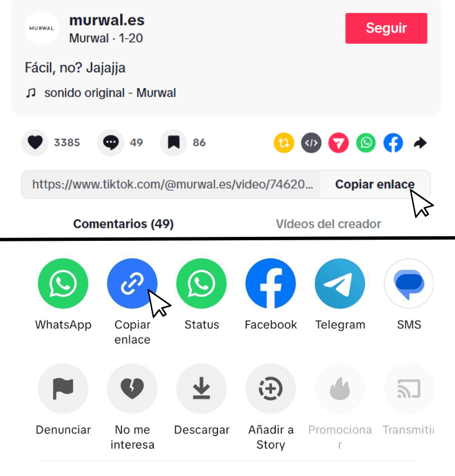Open sonido original - Murwal link
This screenshot has width=455, height=476.
click(110, 93)
